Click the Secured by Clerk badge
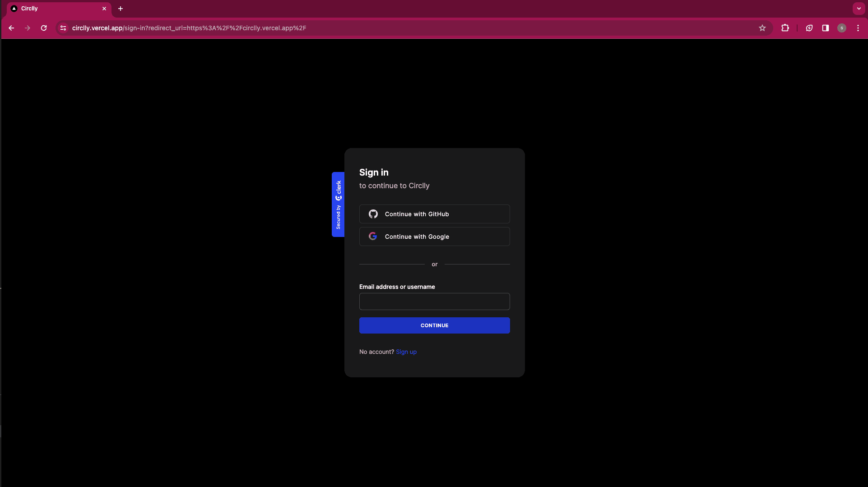The width and height of the screenshot is (868, 487). [338, 204]
